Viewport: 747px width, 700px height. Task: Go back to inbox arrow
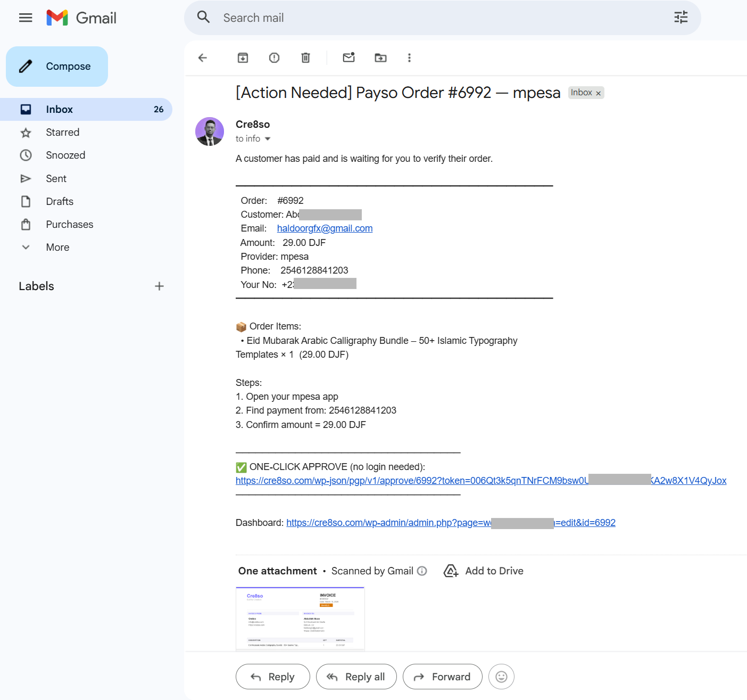click(x=203, y=57)
